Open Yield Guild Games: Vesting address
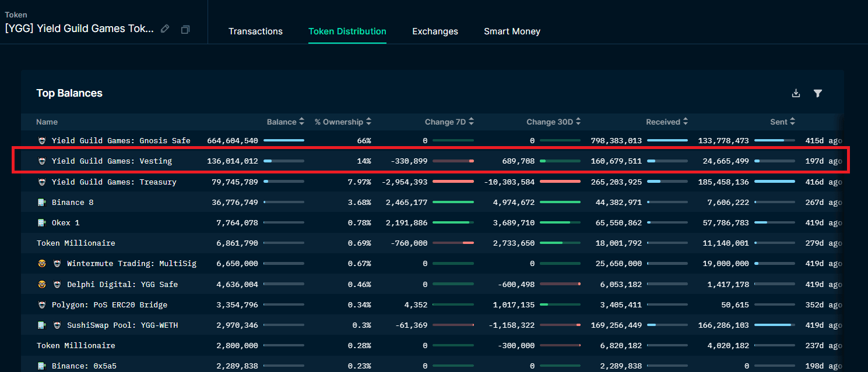Viewport: 868px width, 372px height. pyautogui.click(x=112, y=161)
